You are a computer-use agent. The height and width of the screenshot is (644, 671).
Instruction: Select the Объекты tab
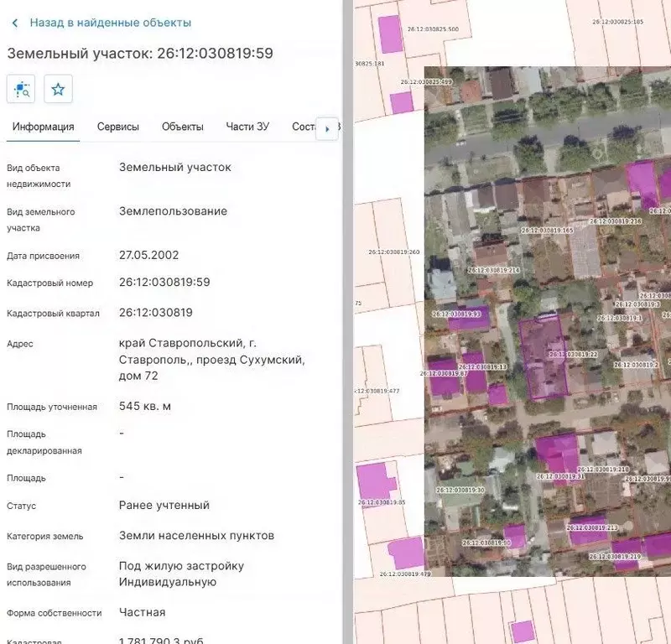point(183,127)
